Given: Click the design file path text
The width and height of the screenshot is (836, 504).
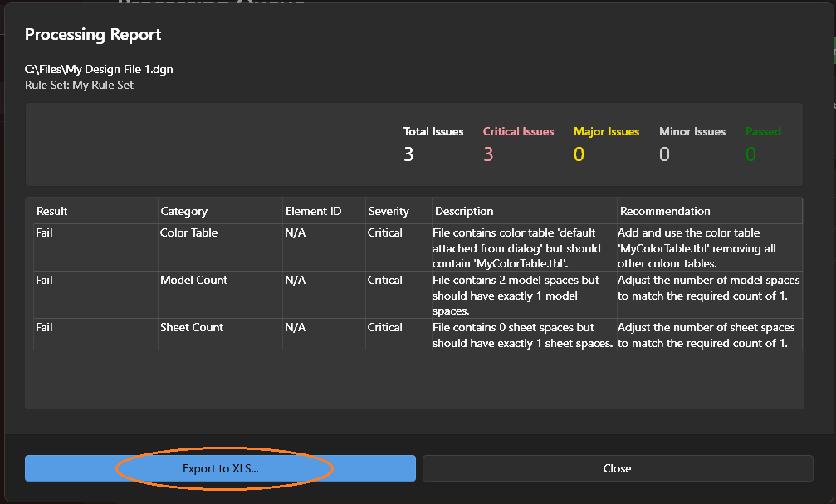Looking at the screenshot, I should [x=99, y=69].
